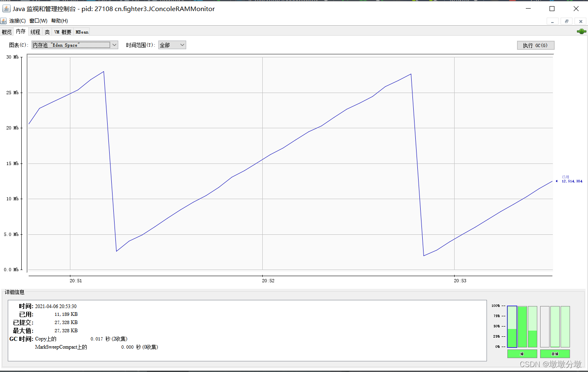Switch to the 线程 tab
The width and height of the screenshot is (588, 372).
[35, 32]
